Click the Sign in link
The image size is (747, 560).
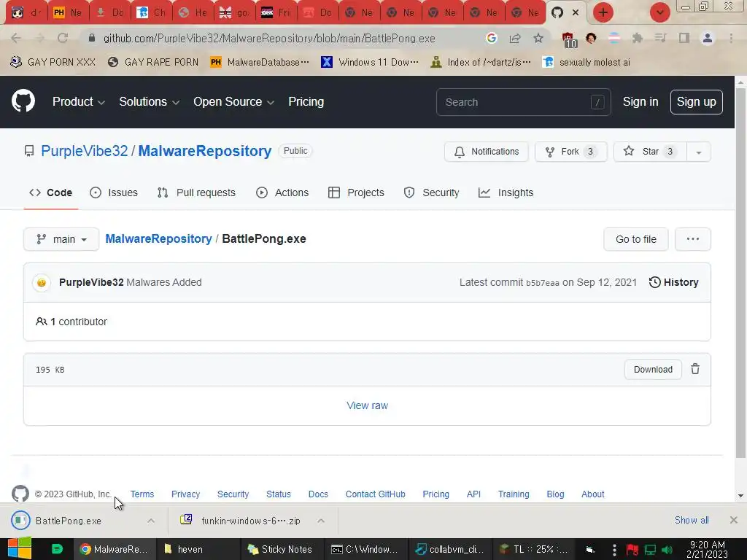pyautogui.click(x=640, y=102)
